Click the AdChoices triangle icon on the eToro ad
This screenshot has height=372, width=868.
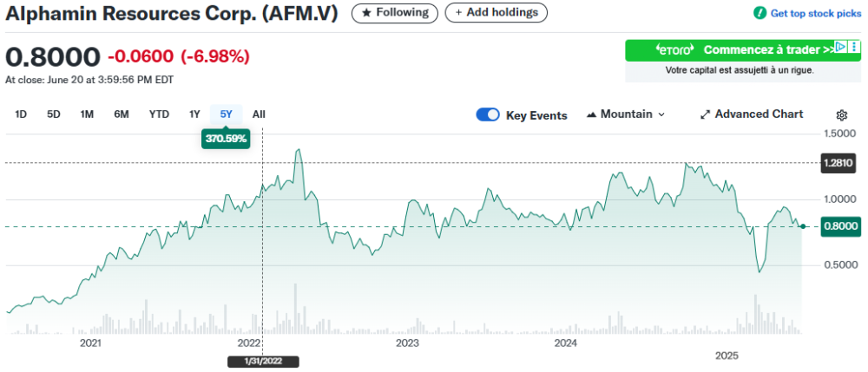(840, 47)
